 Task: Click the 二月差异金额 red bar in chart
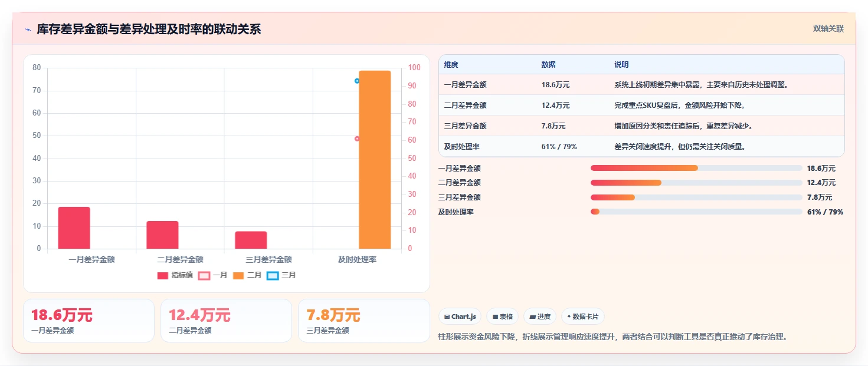point(162,235)
